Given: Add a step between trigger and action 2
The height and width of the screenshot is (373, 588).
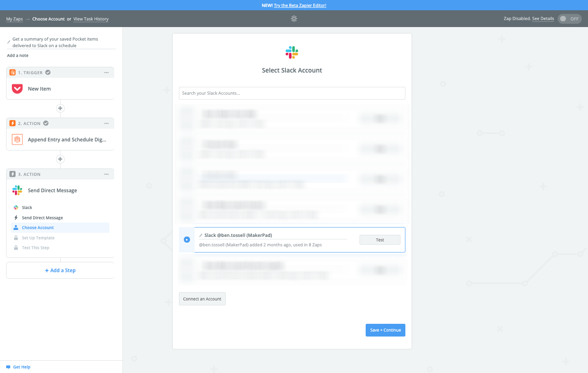Looking at the screenshot, I should pos(60,108).
